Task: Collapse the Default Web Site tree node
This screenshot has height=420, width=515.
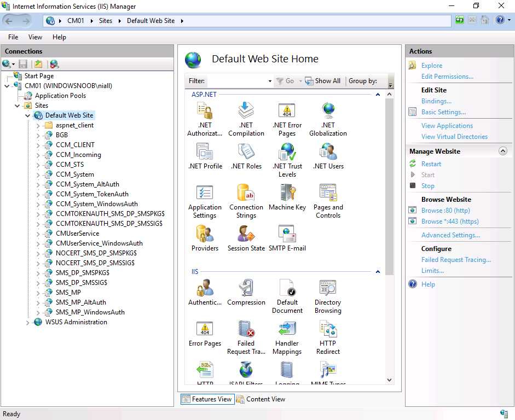Action: pos(27,115)
